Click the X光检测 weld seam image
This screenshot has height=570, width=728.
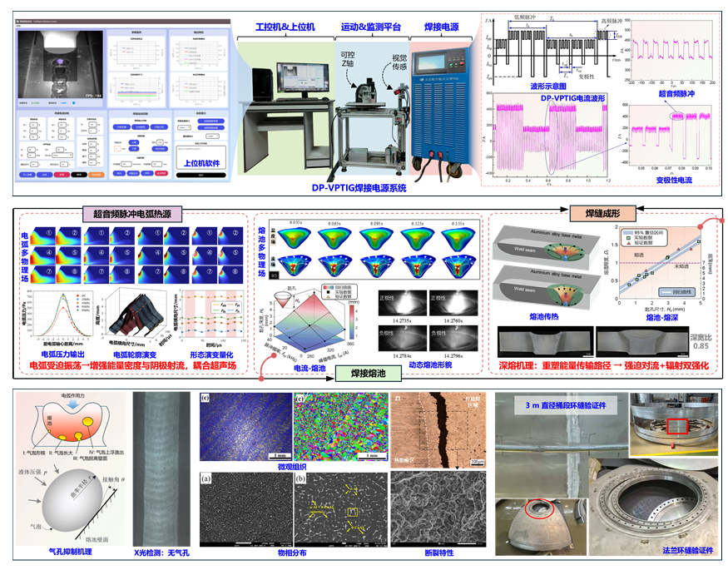159,468
